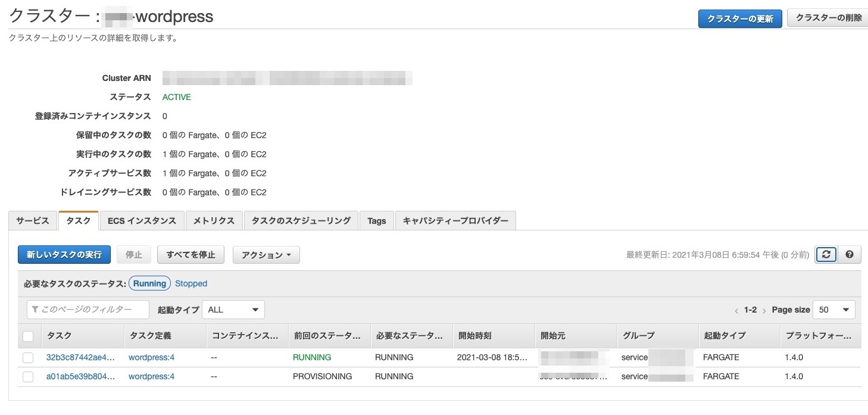Expand the Page size 50 dropdown
This screenshot has height=415, width=868.
coord(833,310)
